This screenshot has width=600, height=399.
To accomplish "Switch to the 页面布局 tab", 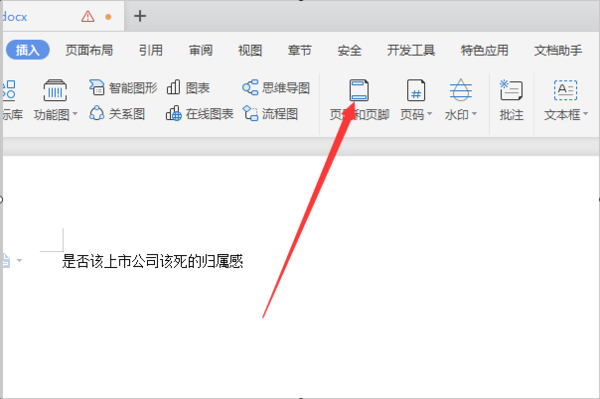I will tap(89, 50).
